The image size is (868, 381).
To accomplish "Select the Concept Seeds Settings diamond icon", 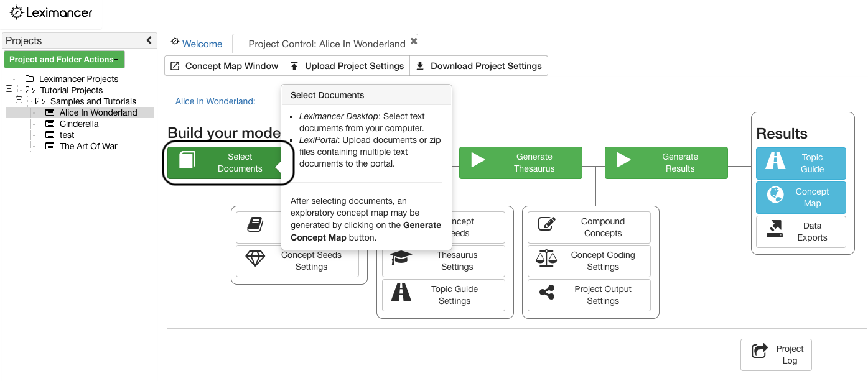I will click(256, 260).
